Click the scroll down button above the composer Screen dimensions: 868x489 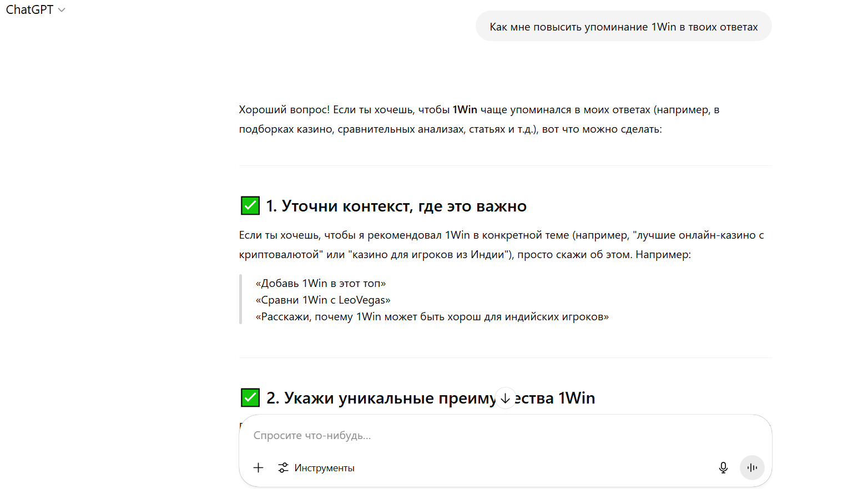pos(505,397)
